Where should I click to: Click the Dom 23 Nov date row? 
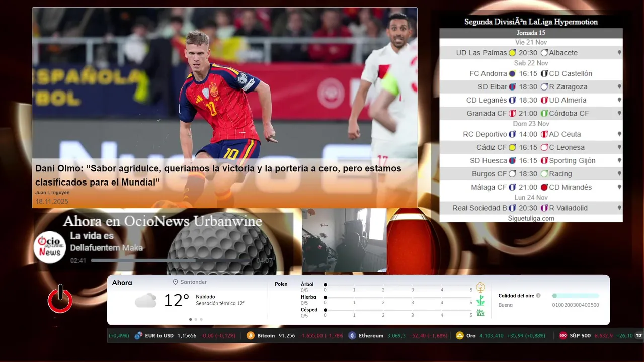pyautogui.click(x=531, y=123)
